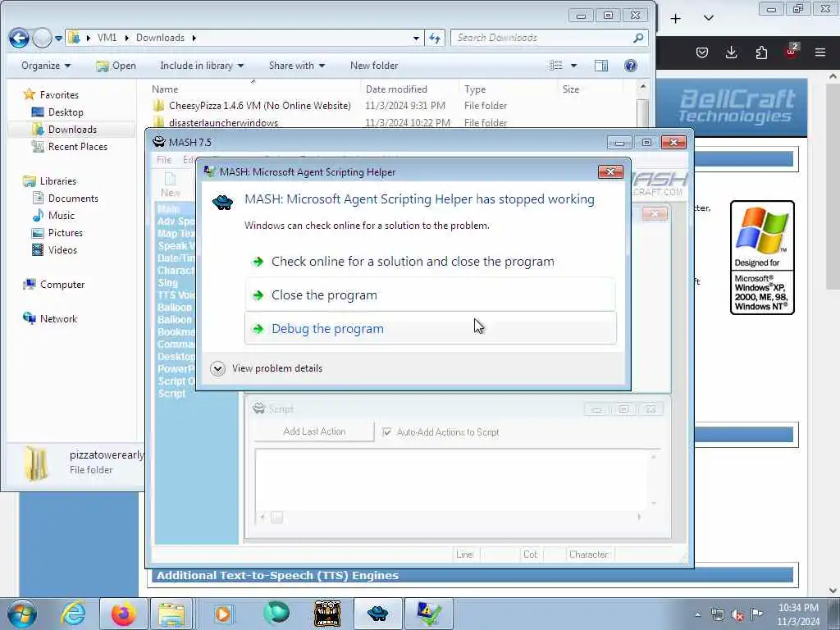
Task: Open Firefox list all tabs chevron
Action: [x=708, y=18]
